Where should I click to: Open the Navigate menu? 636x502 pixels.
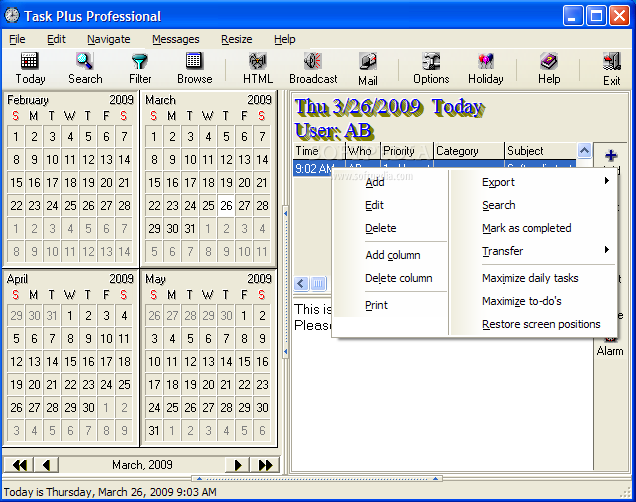(x=109, y=39)
